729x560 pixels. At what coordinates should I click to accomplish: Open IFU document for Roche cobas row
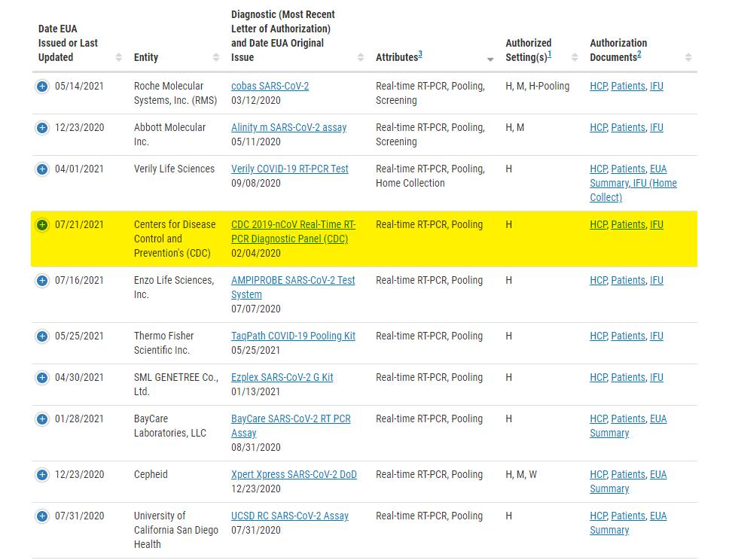(657, 86)
